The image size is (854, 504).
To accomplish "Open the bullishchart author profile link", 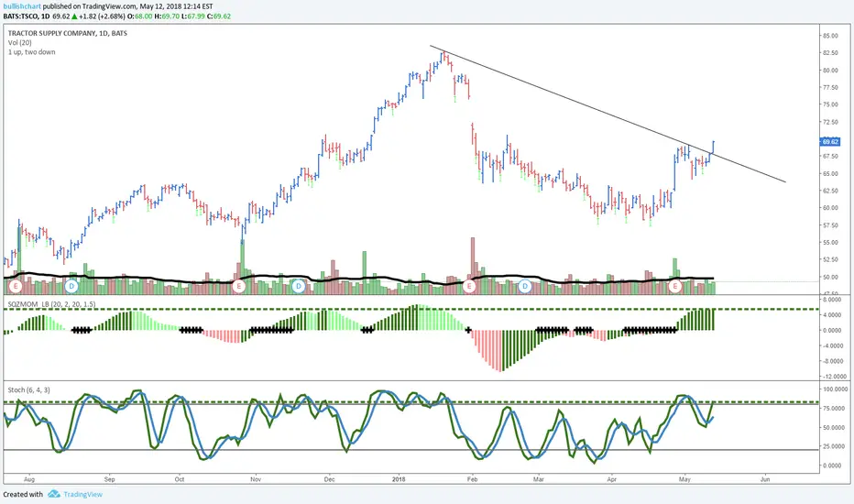I will coord(22,6).
